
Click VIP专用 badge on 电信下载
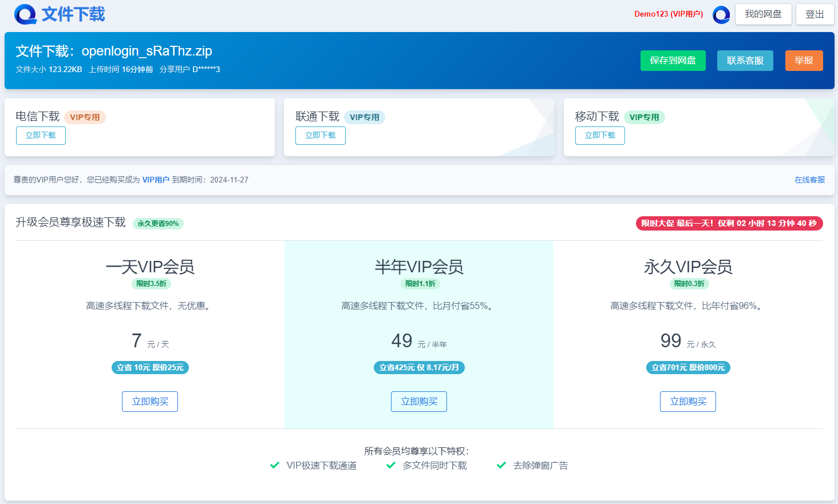click(x=85, y=117)
